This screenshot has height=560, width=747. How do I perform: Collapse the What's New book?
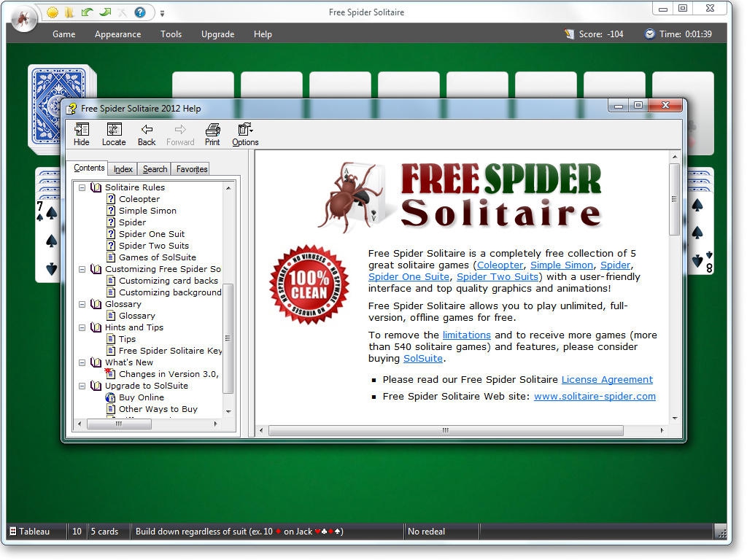click(x=82, y=362)
